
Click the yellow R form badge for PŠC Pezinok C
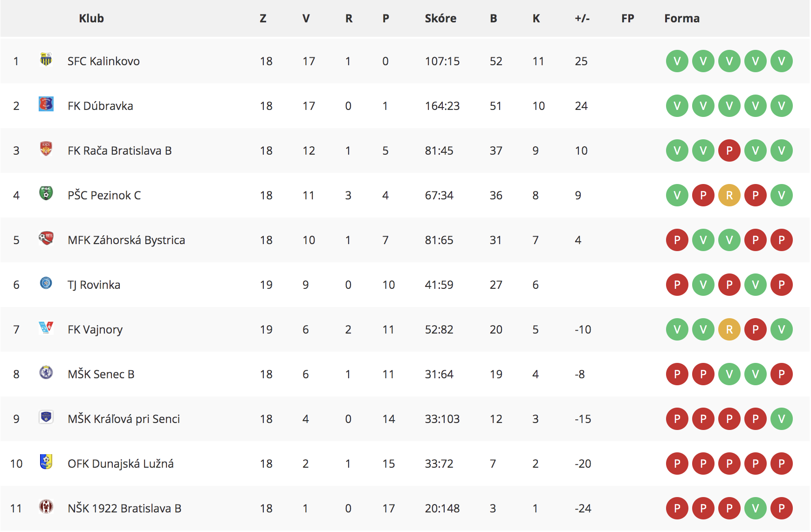[729, 195]
